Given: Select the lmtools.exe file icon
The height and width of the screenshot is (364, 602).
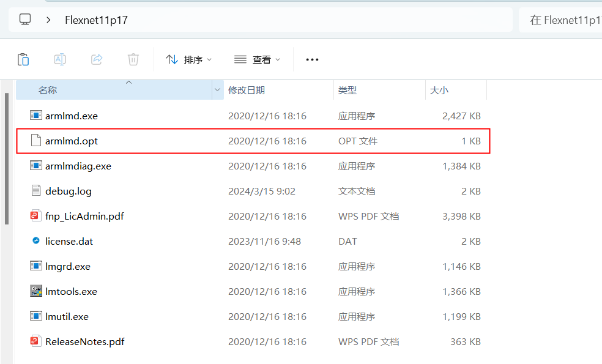Looking at the screenshot, I should 36,291.
